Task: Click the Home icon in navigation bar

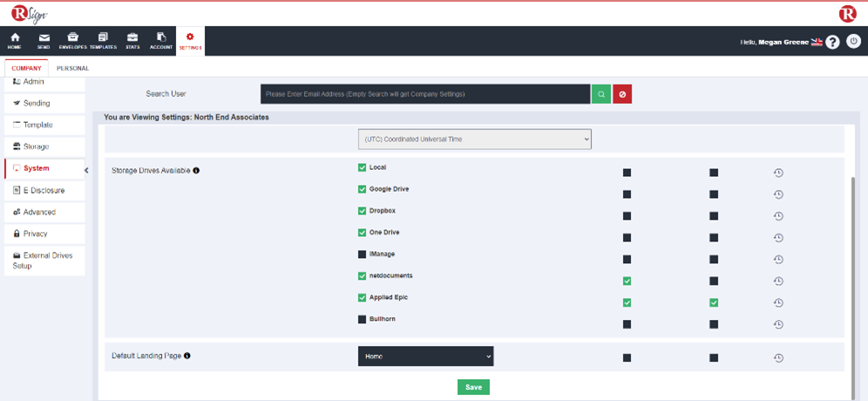Action: click(x=15, y=40)
